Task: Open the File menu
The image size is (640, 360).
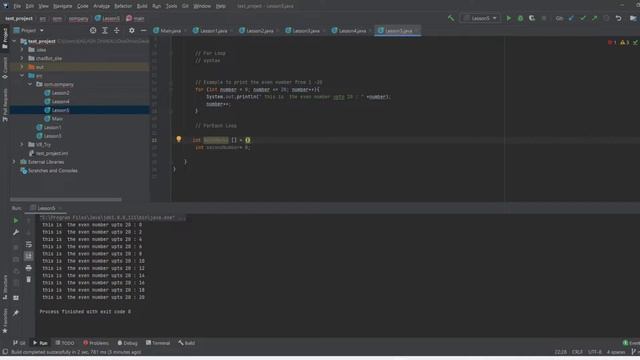Action: (17, 6)
